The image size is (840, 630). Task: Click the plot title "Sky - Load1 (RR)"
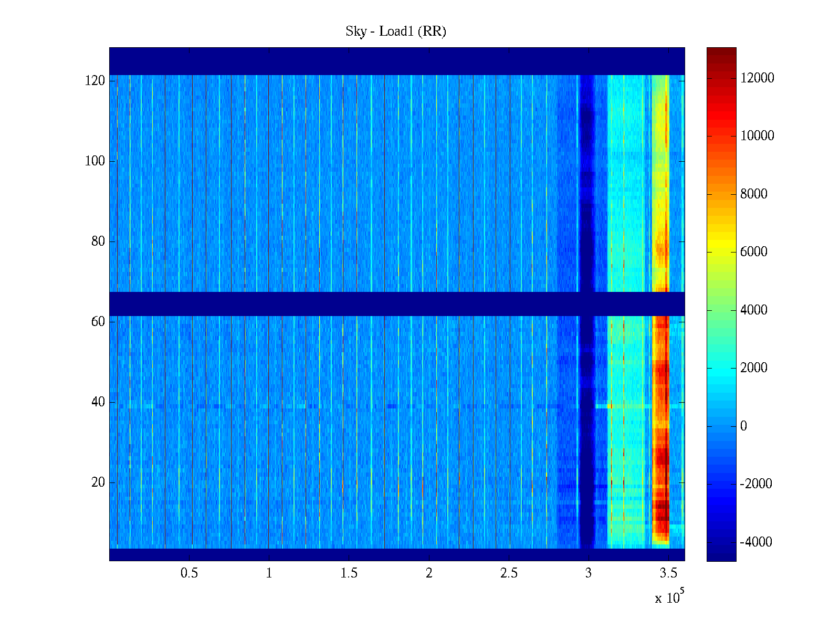pos(395,31)
